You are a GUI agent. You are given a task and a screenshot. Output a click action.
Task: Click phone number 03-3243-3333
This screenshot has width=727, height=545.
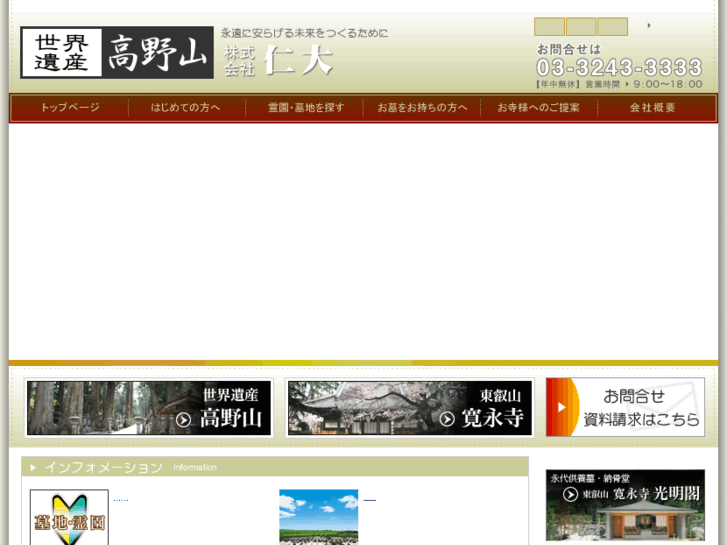(x=619, y=68)
